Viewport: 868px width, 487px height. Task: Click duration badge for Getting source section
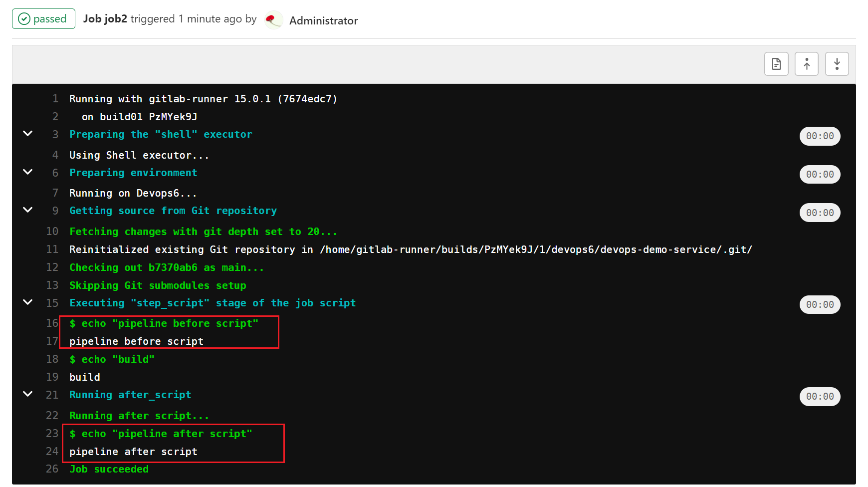click(820, 213)
